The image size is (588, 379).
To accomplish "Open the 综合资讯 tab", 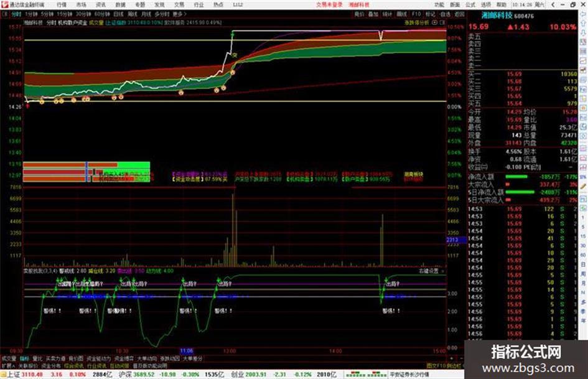I will click(x=74, y=365).
